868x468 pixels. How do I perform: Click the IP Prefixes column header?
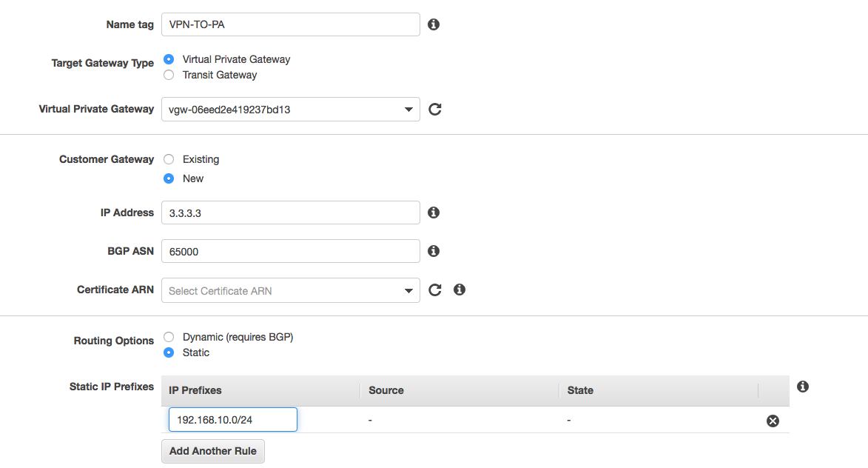(195, 390)
